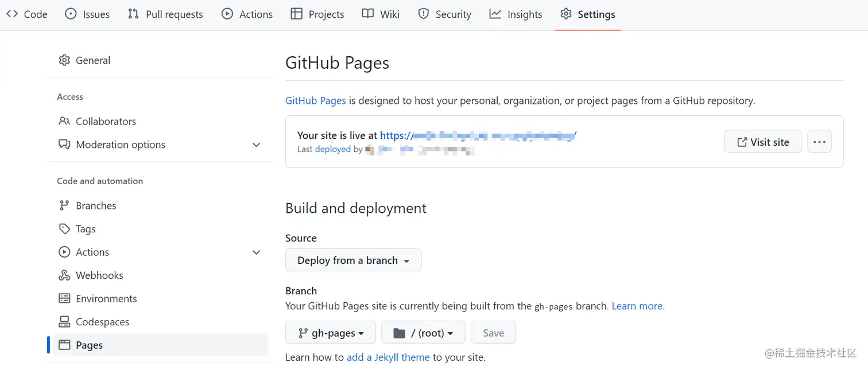This screenshot has width=868, height=370.
Task: Click the Branches icon in sidebar
Action: (64, 205)
